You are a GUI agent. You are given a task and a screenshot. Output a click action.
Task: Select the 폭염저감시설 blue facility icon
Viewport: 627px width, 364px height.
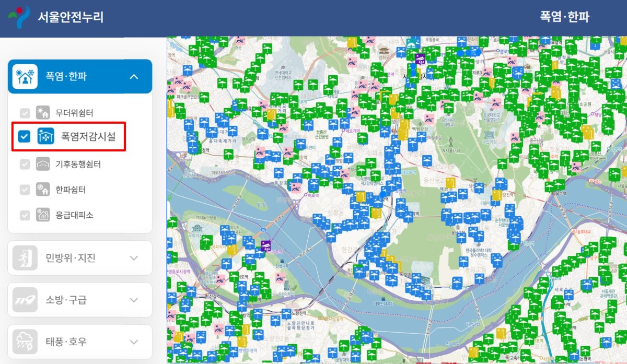46,136
